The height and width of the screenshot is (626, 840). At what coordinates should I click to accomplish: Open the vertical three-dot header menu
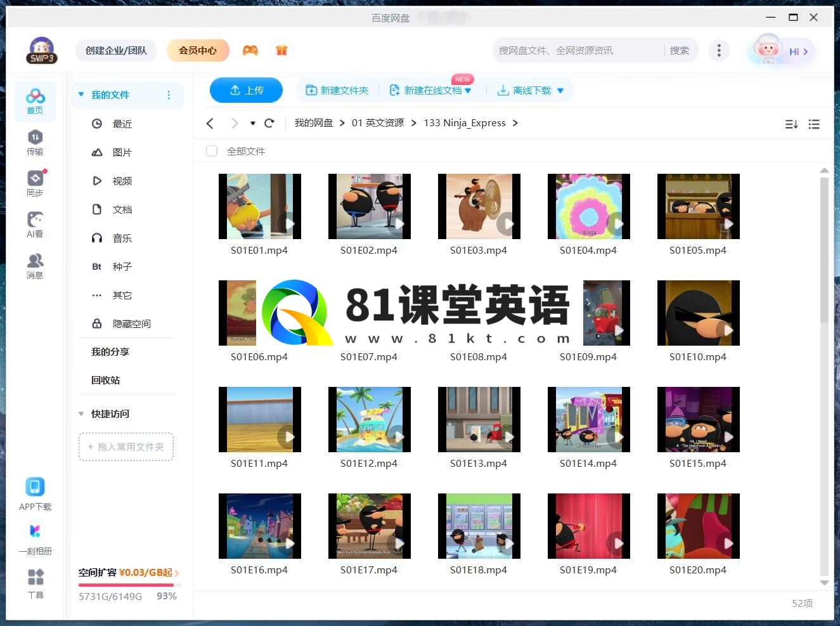tap(718, 50)
